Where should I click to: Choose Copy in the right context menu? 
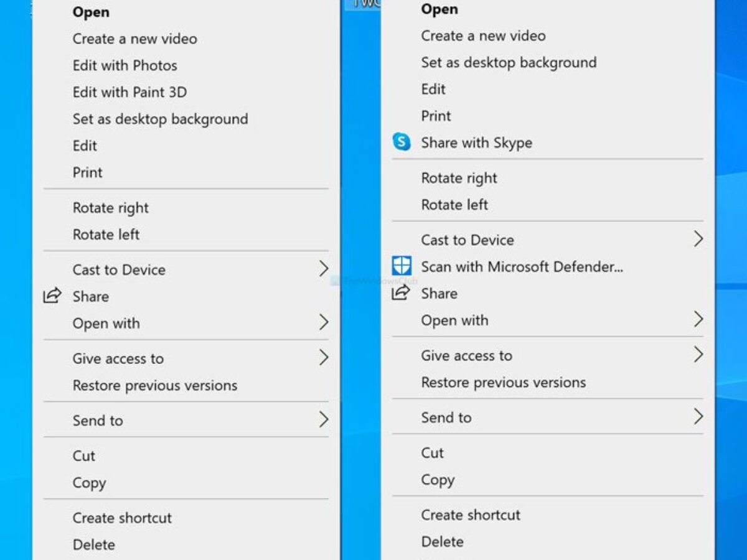click(438, 480)
